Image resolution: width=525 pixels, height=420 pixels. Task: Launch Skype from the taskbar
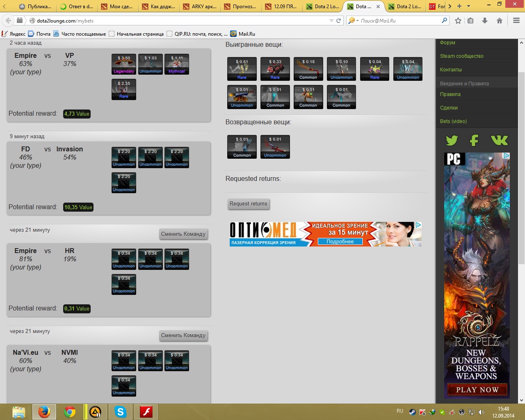coord(121,411)
